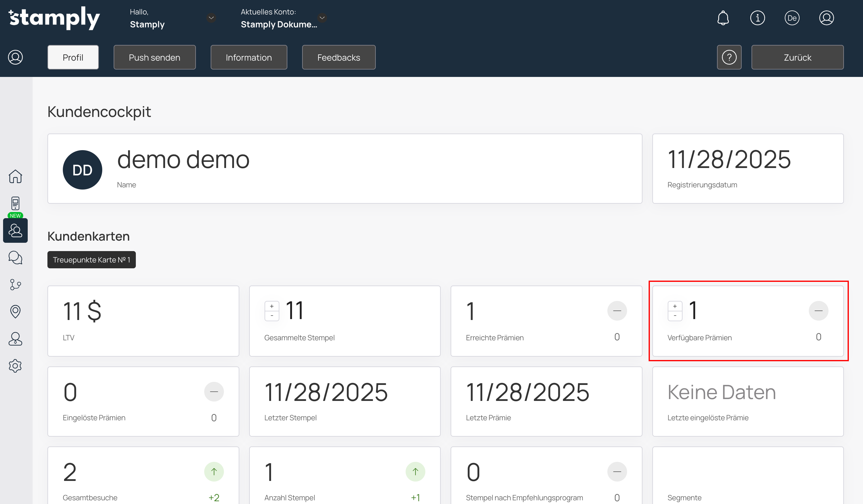863x504 pixels.
Task: Switch to the Feedbacks tab
Action: [338, 58]
